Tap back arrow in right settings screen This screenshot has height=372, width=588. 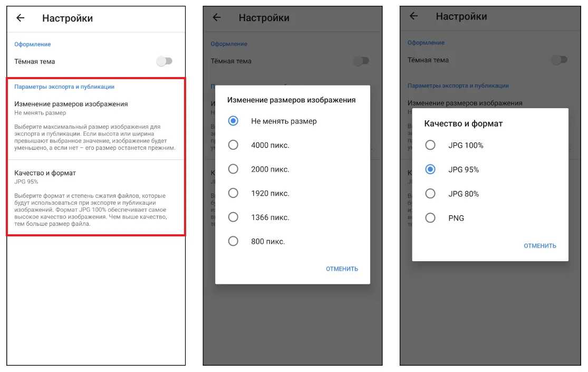tap(413, 16)
